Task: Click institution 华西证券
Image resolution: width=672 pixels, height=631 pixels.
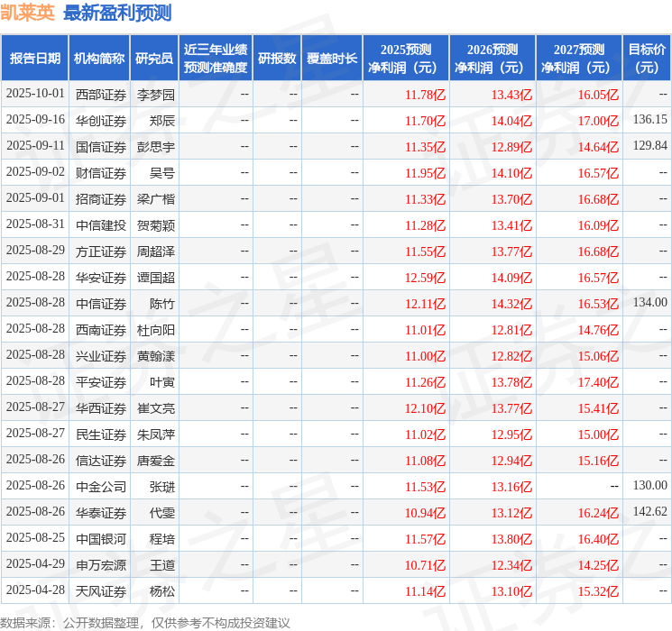Action: pos(101,408)
